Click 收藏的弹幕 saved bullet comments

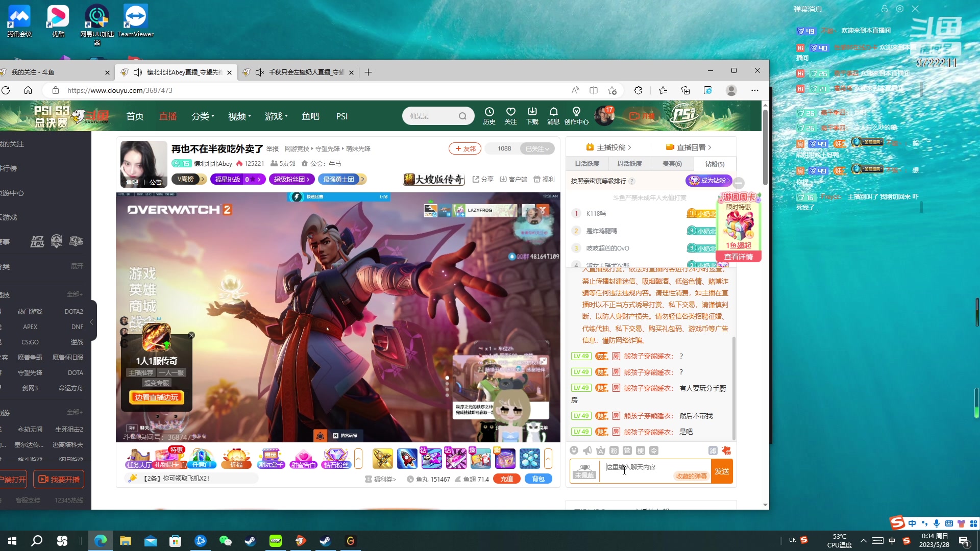point(692,476)
